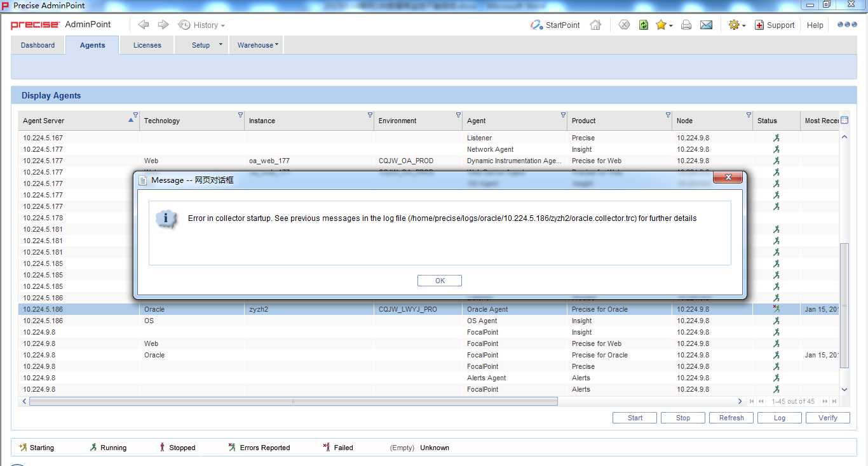This screenshot has height=466, width=868.
Task: Select the 10.224.5.167 Listener row
Action: pos(429,138)
